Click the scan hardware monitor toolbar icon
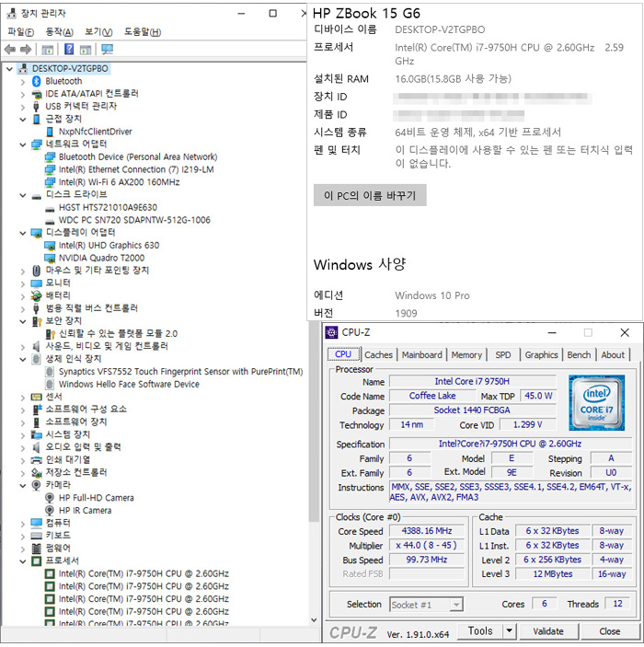Image resolution: width=644 pixels, height=647 pixels. (108, 50)
